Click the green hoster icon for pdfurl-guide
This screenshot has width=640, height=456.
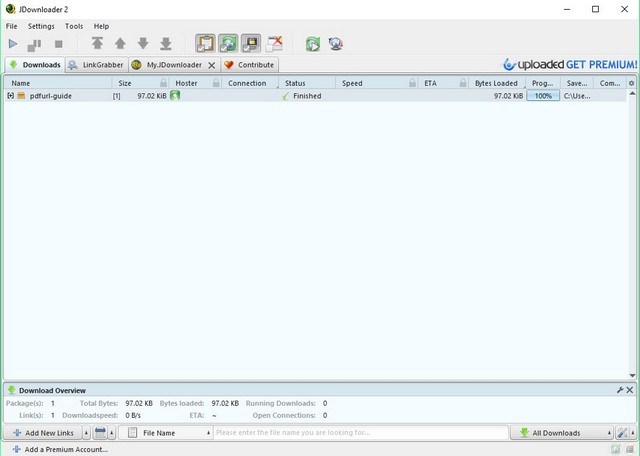coord(175,96)
